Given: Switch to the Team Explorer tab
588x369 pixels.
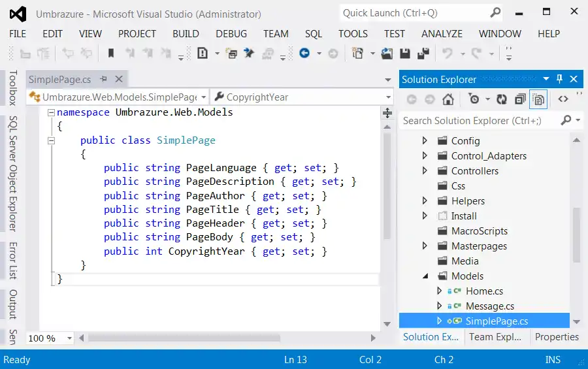Looking at the screenshot, I should [x=495, y=337].
